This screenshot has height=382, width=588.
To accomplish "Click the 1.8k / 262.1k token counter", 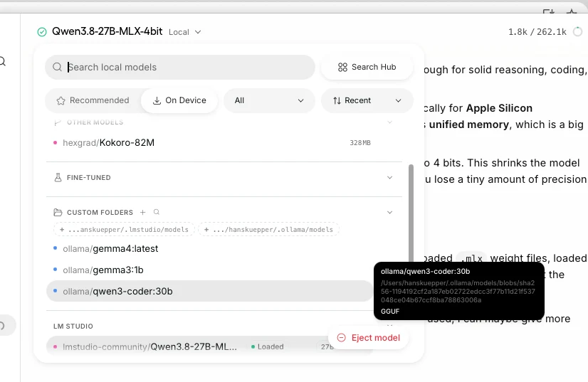I will [x=537, y=32].
